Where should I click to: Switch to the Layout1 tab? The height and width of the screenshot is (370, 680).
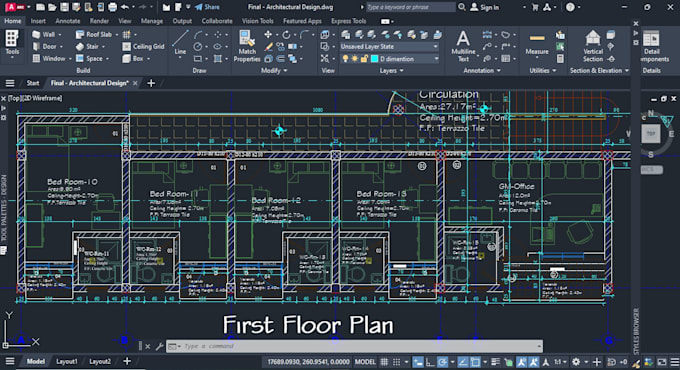click(x=66, y=361)
